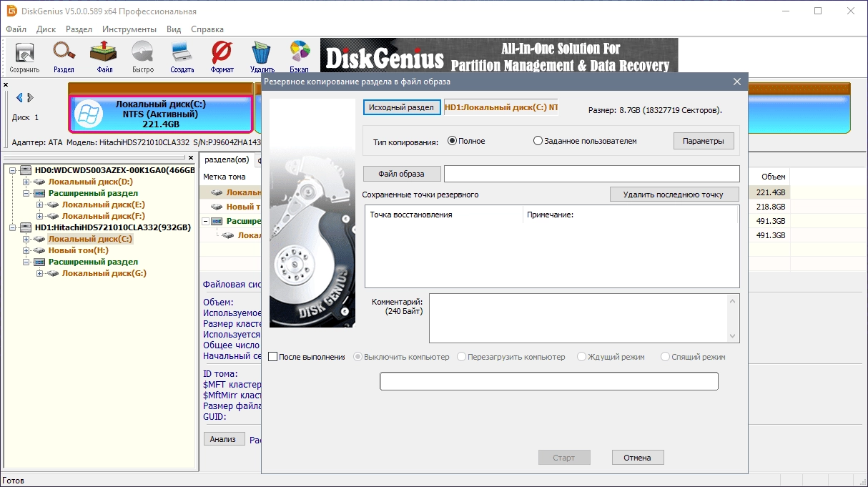Open the Файл menu
The height and width of the screenshot is (487, 868).
click(x=16, y=29)
